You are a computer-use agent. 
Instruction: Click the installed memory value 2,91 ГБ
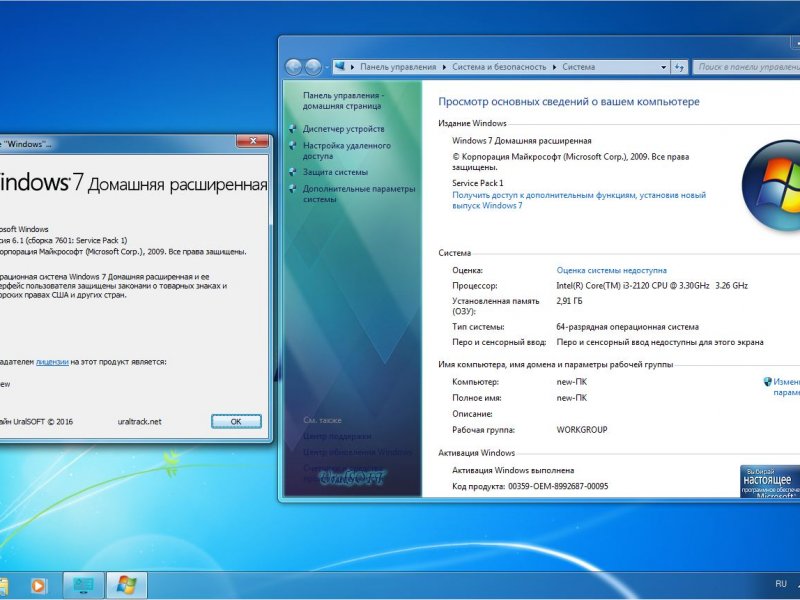pos(569,301)
